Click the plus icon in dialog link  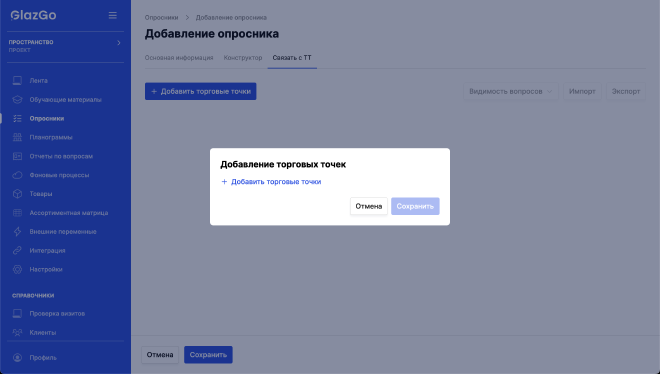tap(224, 182)
